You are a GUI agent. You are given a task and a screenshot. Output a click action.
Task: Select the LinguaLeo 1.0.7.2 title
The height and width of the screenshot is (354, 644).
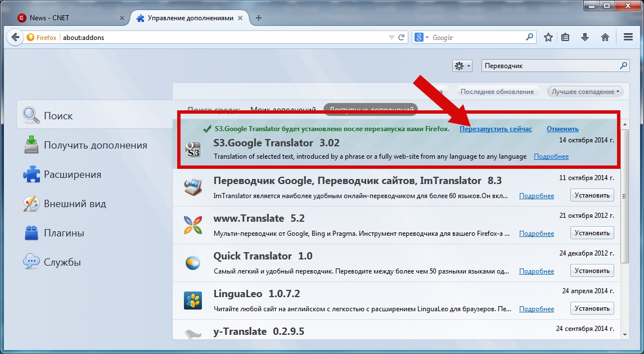pos(256,294)
